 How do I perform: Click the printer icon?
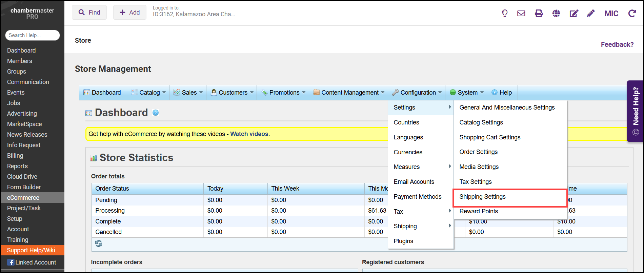pyautogui.click(x=539, y=14)
